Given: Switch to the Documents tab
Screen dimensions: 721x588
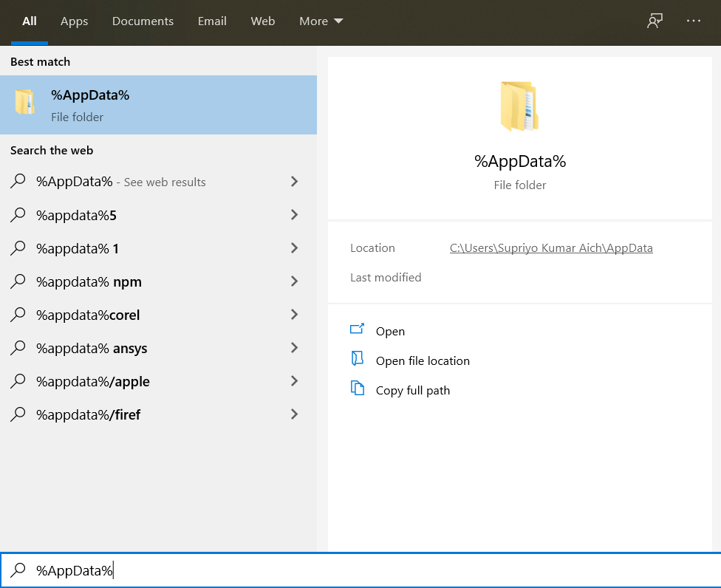Looking at the screenshot, I should point(143,21).
